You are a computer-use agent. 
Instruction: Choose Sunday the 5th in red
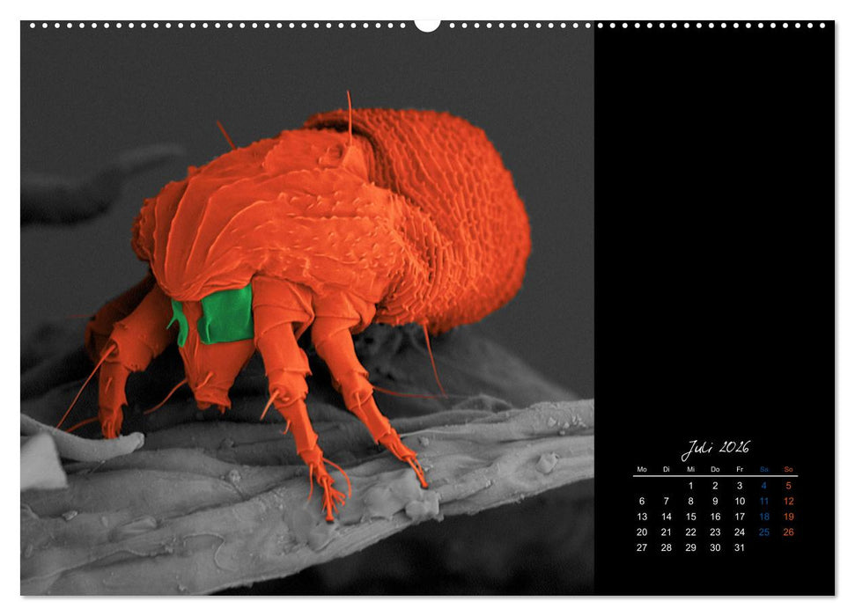pos(788,486)
